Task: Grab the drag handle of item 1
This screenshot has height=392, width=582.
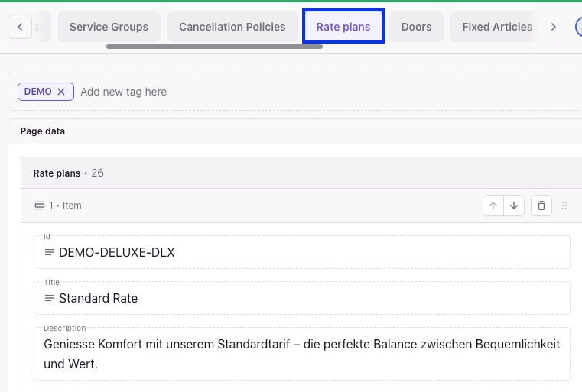Action: point(564,206)
